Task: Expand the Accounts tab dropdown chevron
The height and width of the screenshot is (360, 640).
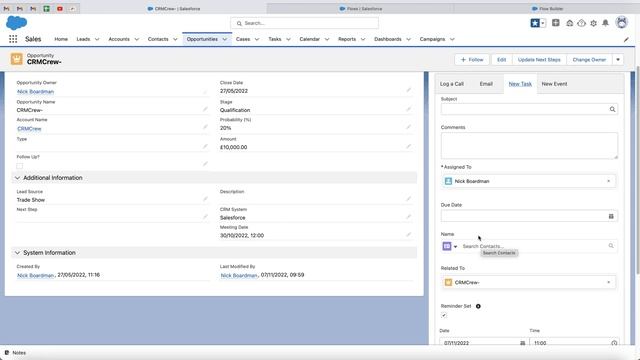Action: point(136,40)
